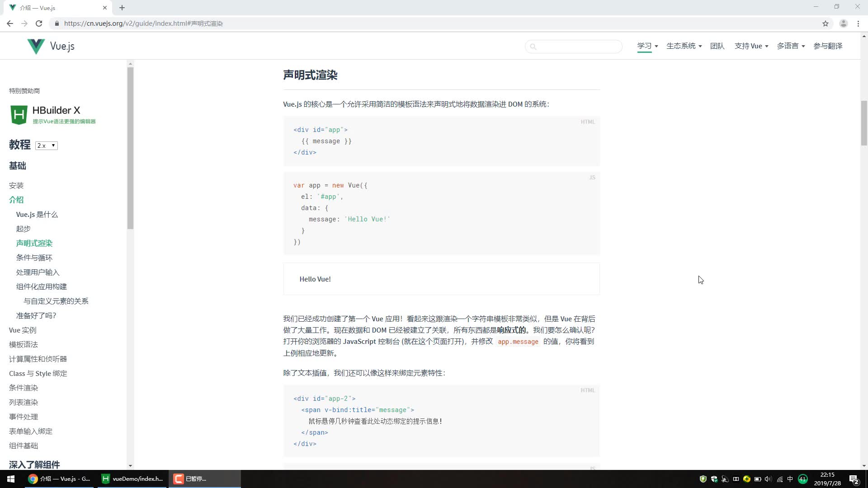Click the Dolby audio tray icon
The image size is (868, 488).
click(x=736, y=479)
